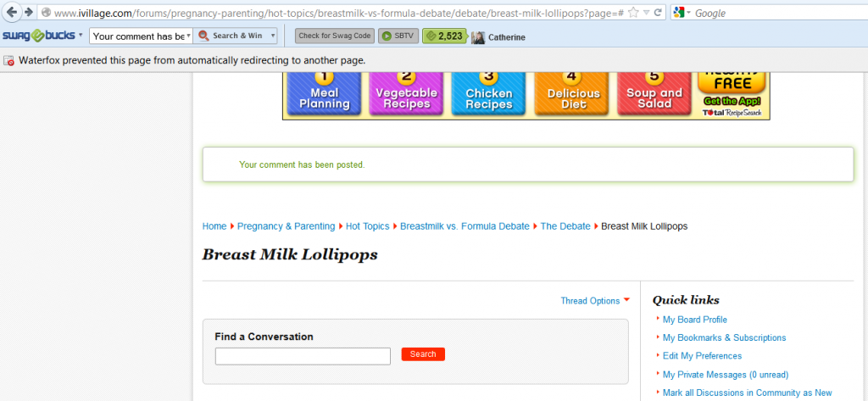Open the Hot Topics breadcrumb link
Screen dimensions: 868x401
pyautogui.click(x=368, y=226)
